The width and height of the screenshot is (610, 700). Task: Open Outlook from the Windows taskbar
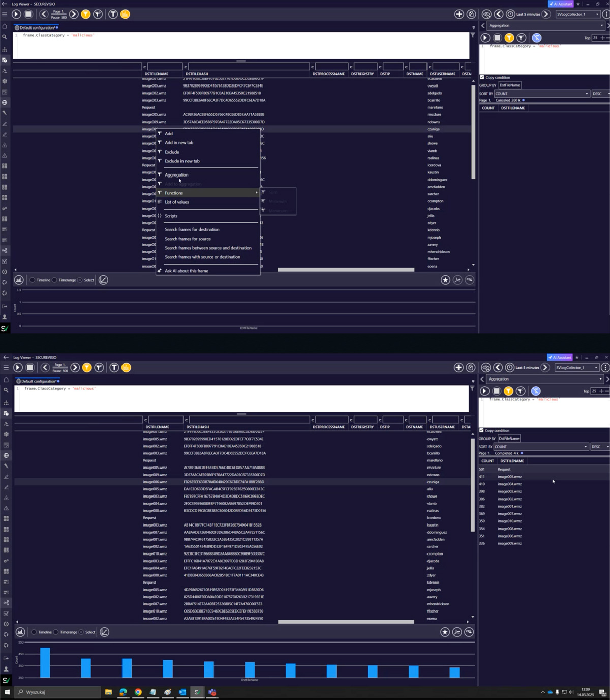coord(182,692)
